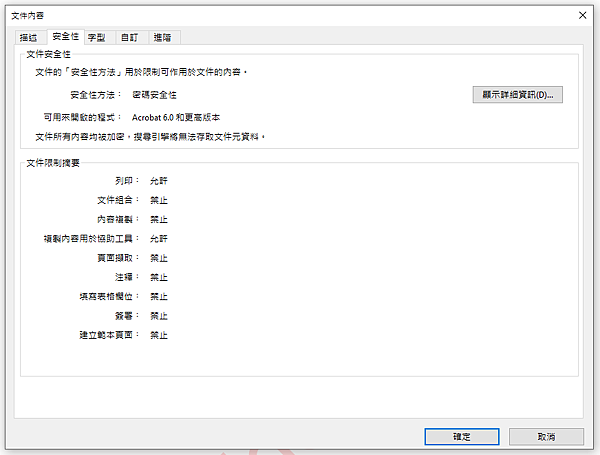Click the 顯示詳細資訊(D)... button

pos(517,95)
